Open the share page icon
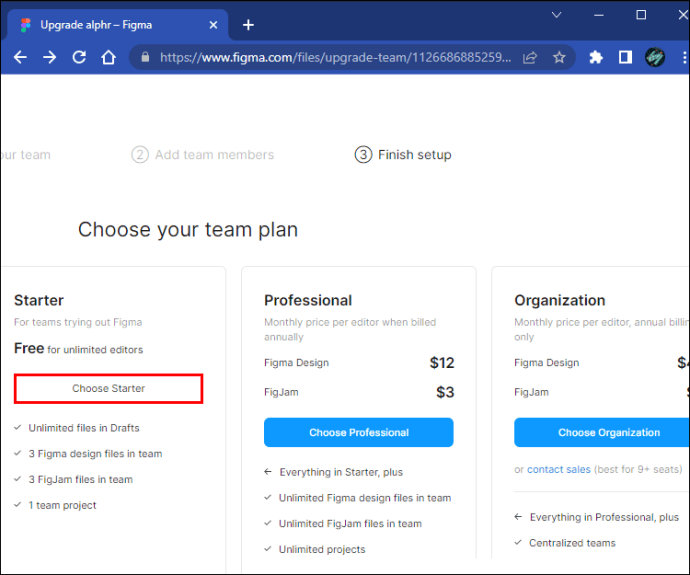 [x=530, y=57]
